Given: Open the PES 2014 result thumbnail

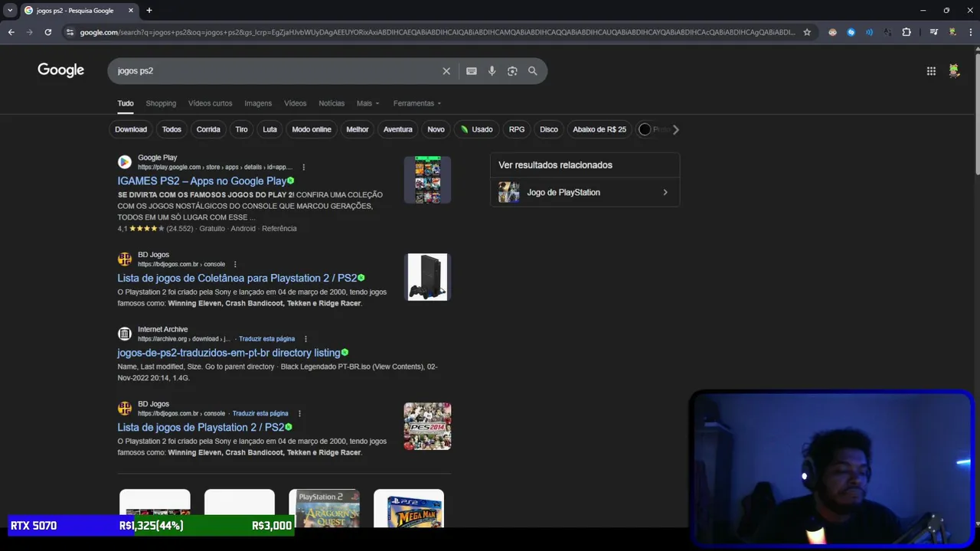Looking at the screenshot, I should coord(427,426).
